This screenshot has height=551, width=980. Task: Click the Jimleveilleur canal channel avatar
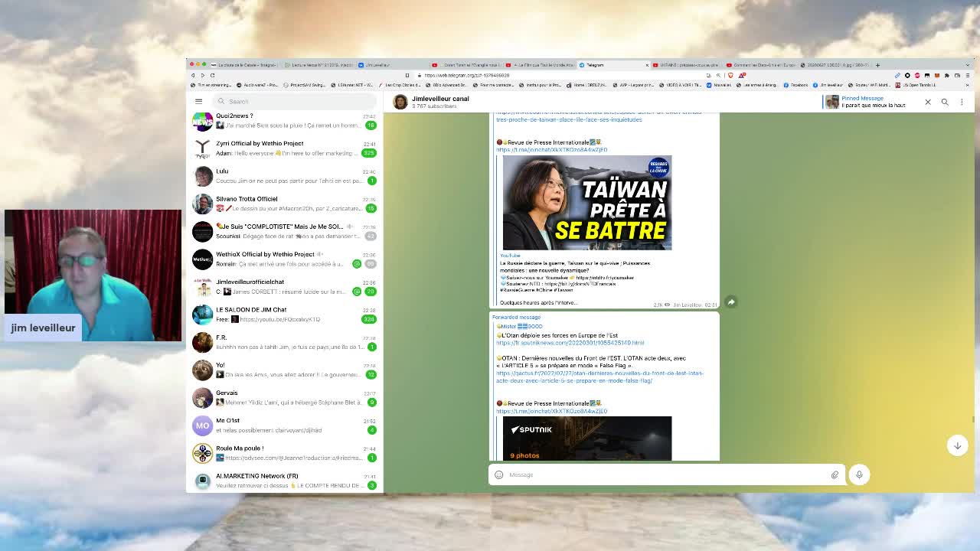point(400,102)
